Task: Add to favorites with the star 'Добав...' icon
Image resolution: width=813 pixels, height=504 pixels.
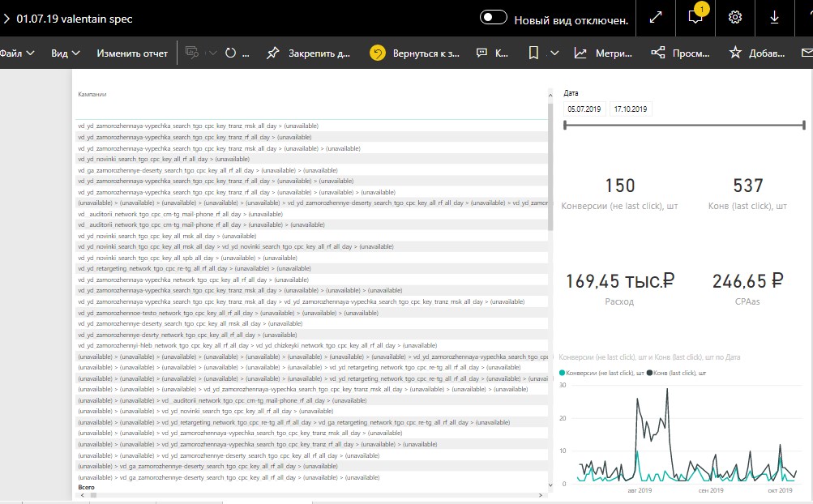Action: coord(735,53)
